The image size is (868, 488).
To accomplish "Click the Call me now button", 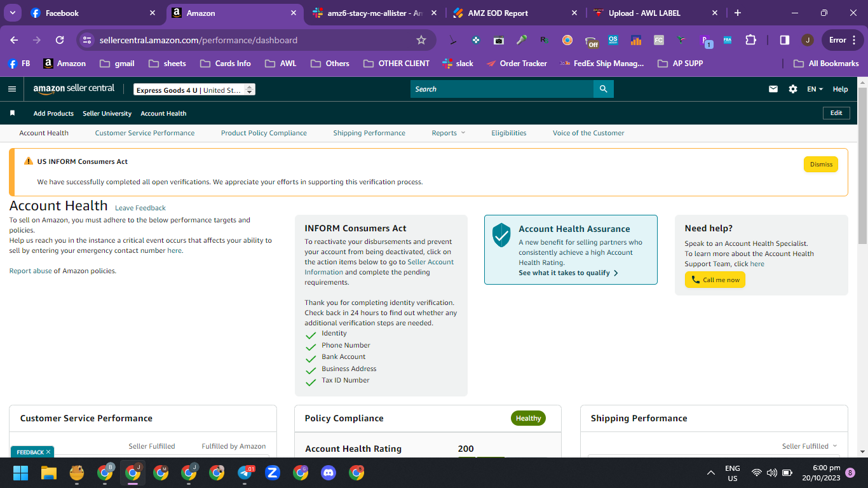I will coord(715,280).
